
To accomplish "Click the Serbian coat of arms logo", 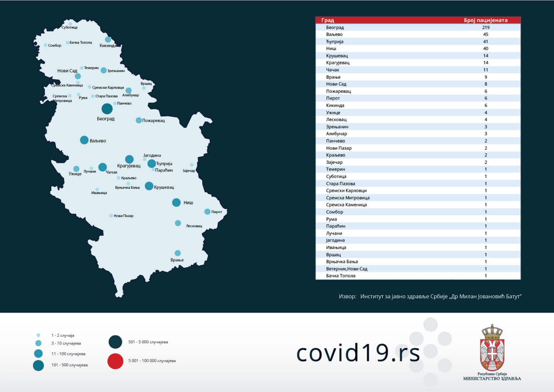I will [x=492, y=348].
